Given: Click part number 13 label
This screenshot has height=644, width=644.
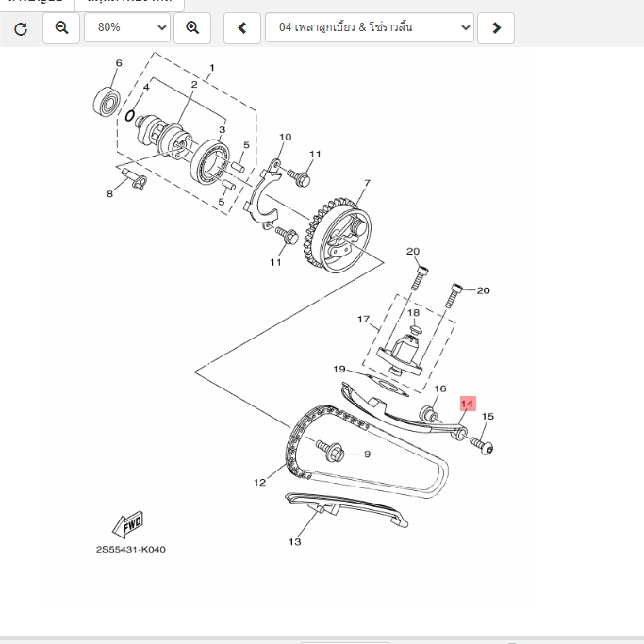Looking at the screenshot, I should click(295, 542).
